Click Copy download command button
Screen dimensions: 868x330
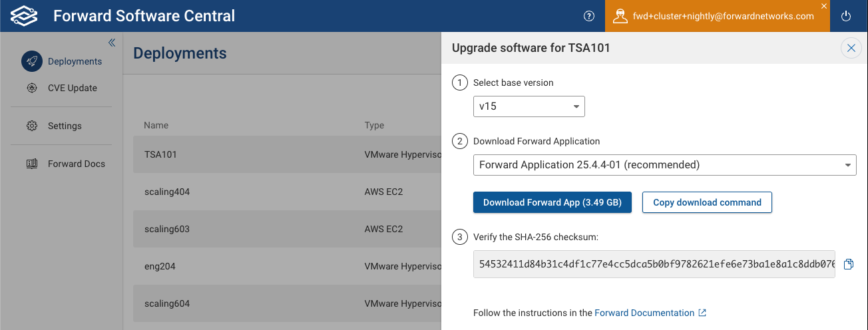pos(707,202)
